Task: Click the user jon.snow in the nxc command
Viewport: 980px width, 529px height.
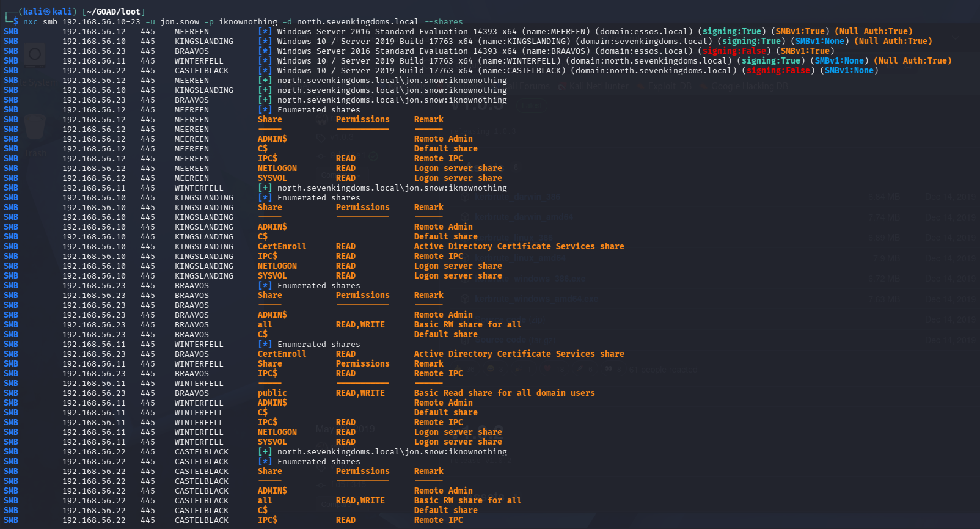Action: coord(180,21)
